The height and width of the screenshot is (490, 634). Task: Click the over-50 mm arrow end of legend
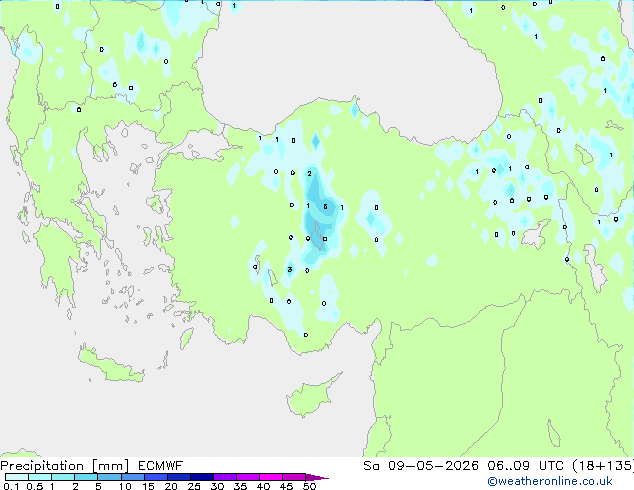click(317, 477)
